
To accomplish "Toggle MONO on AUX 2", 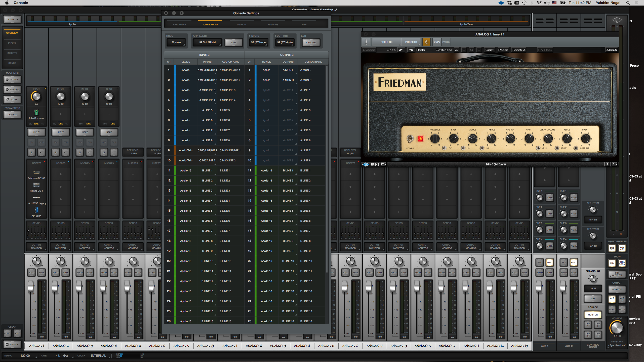I will (563, 272).
